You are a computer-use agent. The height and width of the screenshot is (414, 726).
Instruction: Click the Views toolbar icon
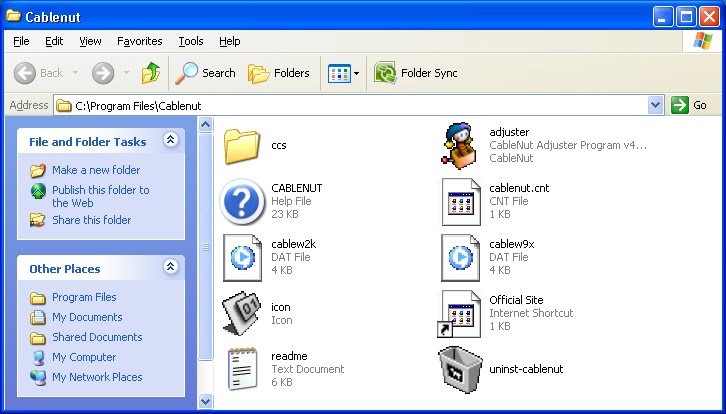pyautogui.click(x=339, y=73)
